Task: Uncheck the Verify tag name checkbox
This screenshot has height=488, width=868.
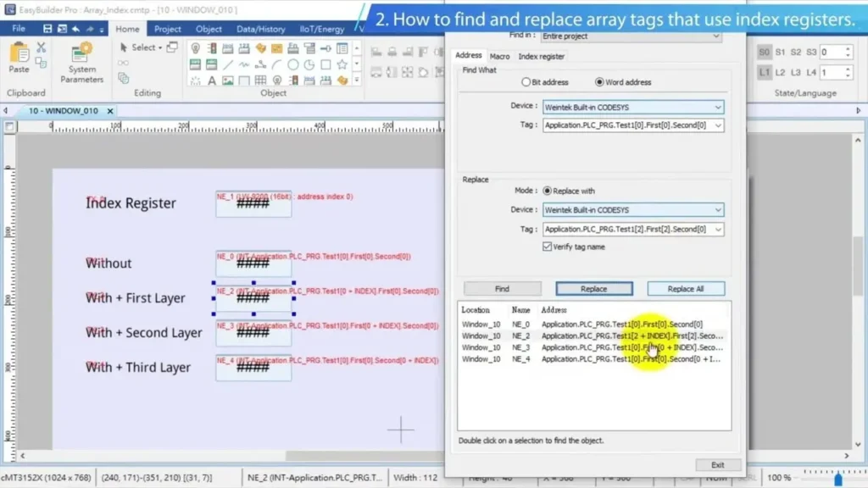Action: click(547, 247)
